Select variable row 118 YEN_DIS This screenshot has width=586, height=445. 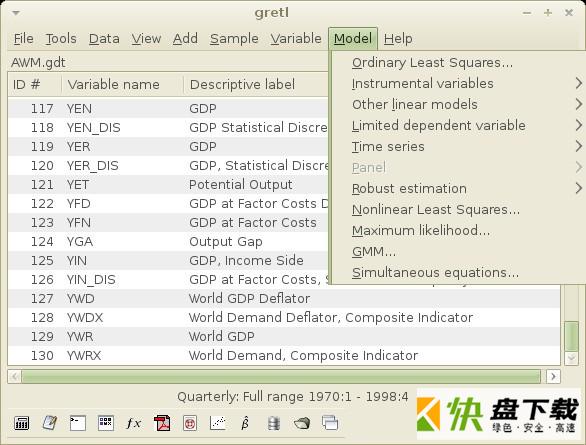pos(168,127)
